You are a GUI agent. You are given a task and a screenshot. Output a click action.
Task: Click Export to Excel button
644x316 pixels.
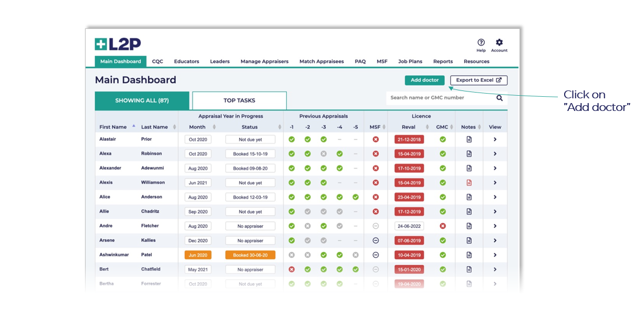[x=479, y=80]
